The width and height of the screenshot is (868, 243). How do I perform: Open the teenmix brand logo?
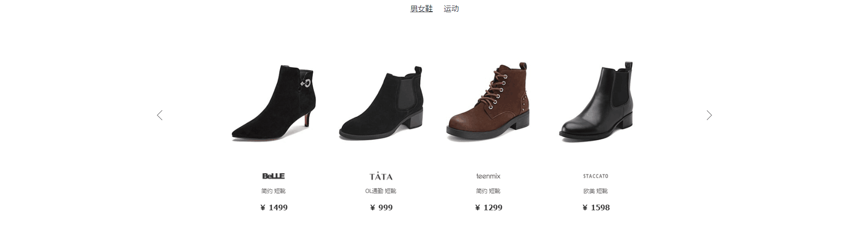pos(488,176)
